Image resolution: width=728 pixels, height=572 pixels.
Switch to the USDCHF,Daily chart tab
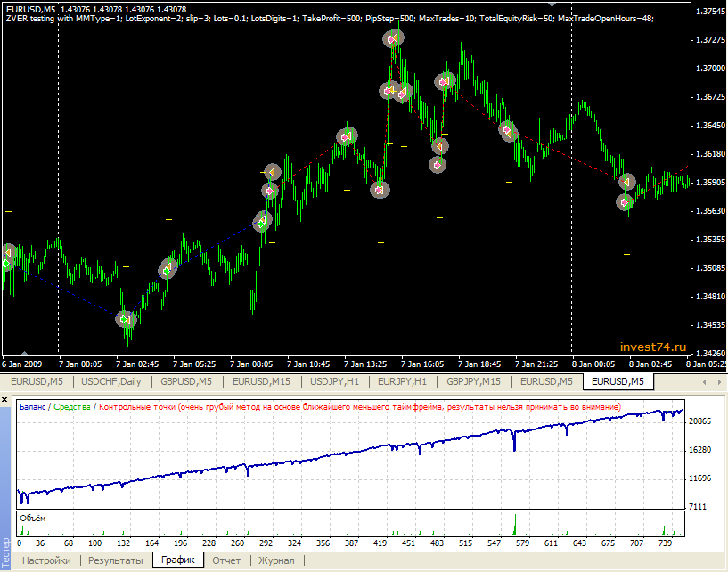pyautogui.click(x=111, y=381)
